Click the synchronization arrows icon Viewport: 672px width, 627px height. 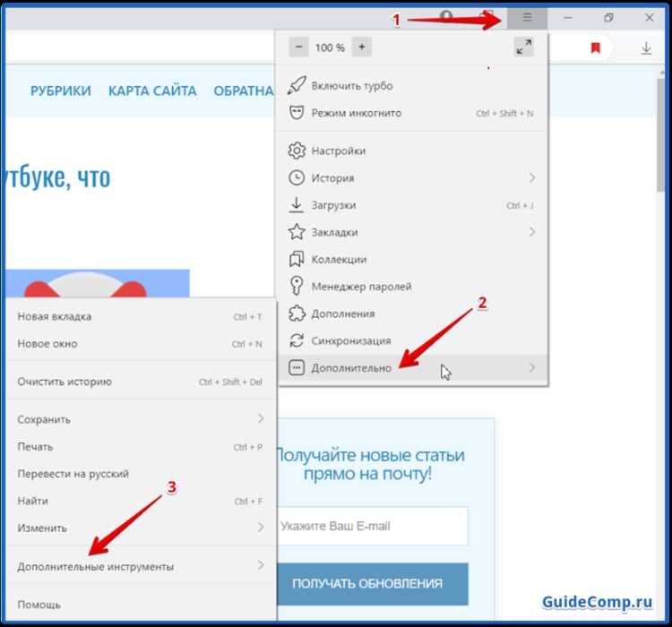[x=297, y=340]
